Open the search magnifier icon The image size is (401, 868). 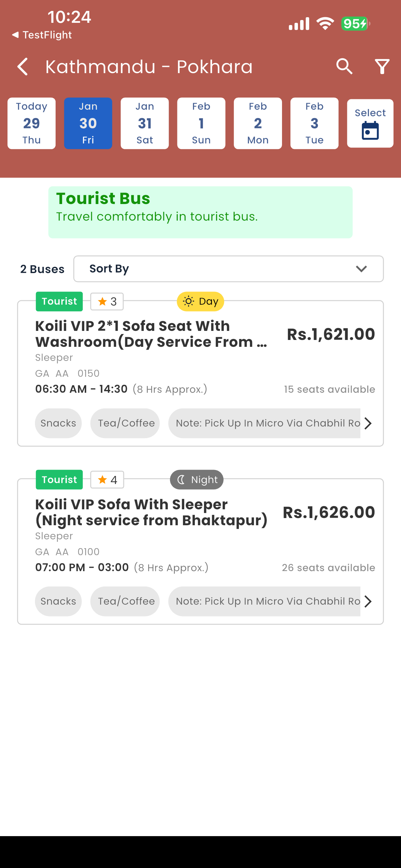344,66
